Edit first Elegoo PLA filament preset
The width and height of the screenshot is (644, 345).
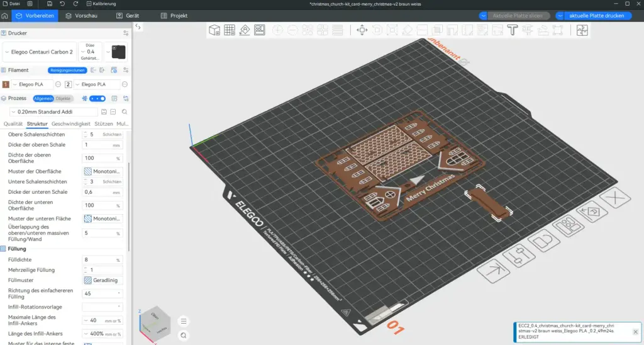[58, 84]
